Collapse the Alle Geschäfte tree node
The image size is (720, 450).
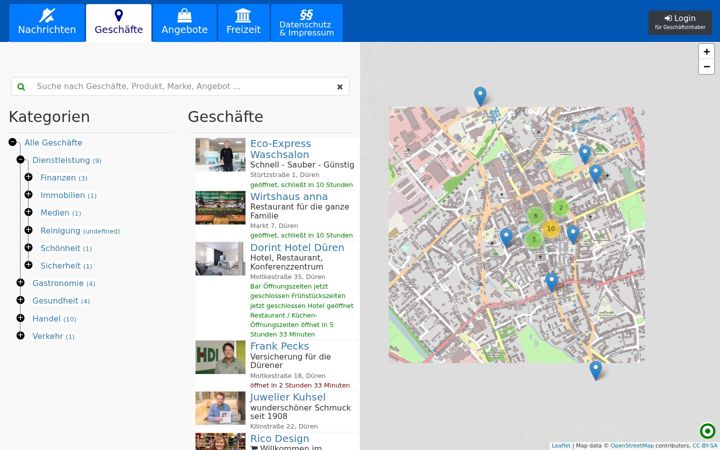point(12,142)
